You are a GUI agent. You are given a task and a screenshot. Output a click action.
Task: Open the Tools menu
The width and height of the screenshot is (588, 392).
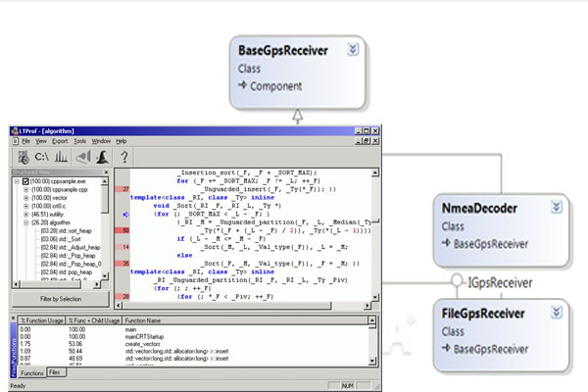(x=78, y=141)
